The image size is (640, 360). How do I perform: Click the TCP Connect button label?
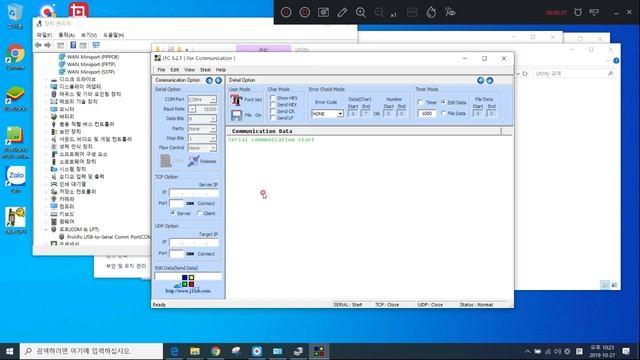206,203
